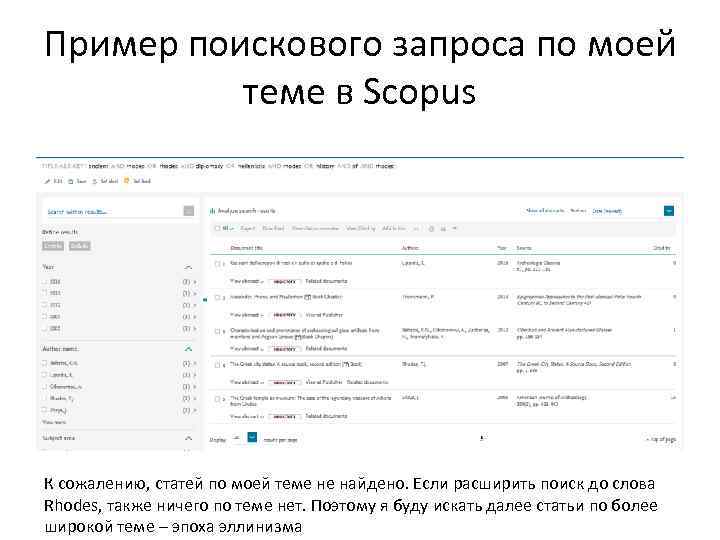Screen dimensions: 720x540
Task: Click Top of page link
Action: click(x=661, y=439)
